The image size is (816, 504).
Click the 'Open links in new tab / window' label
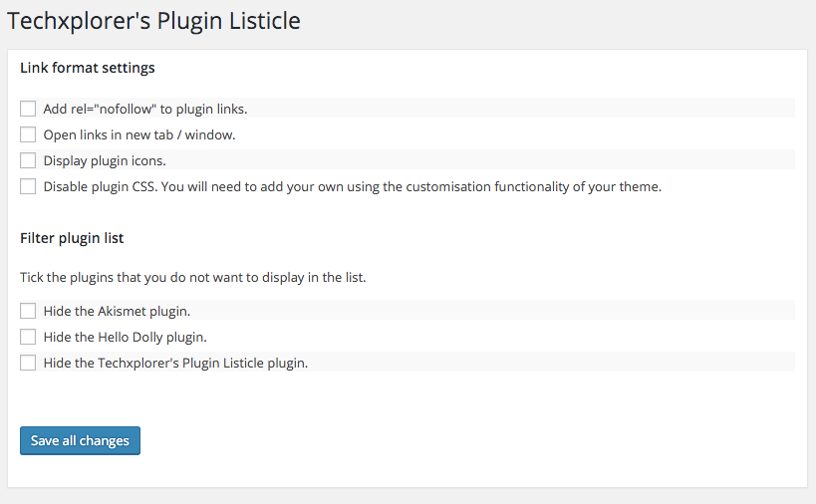139,135
